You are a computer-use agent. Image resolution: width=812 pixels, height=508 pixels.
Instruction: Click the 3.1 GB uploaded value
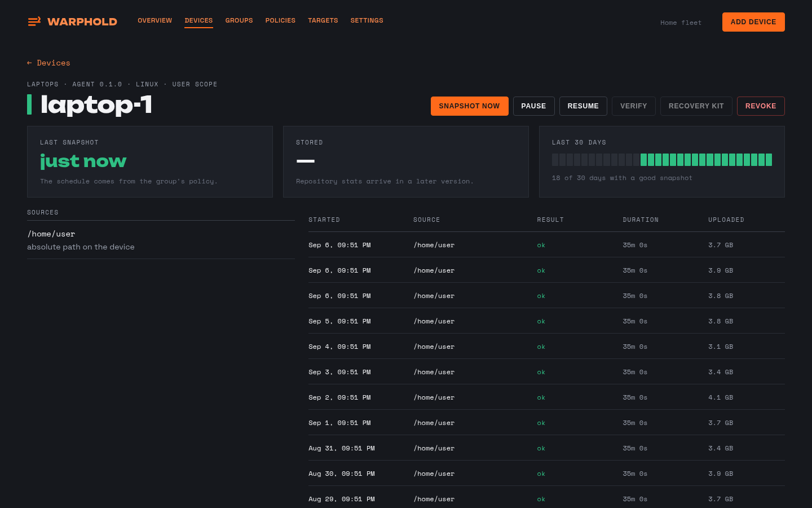click(x=721, y=347)
